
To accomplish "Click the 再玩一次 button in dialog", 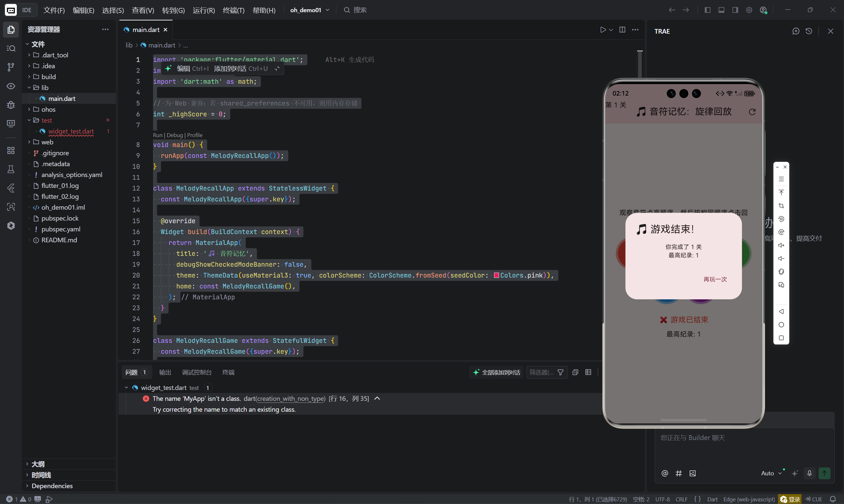I will click(x=715, y=279).
